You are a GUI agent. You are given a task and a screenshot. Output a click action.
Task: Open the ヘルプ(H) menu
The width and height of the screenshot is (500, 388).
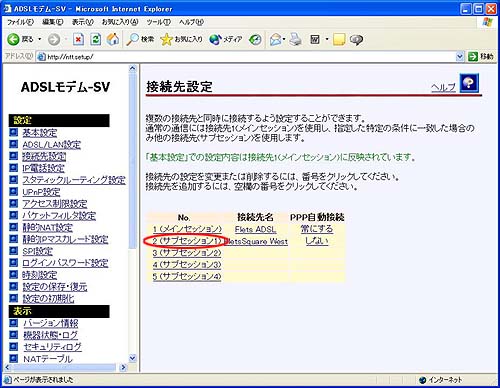(191, 22)
